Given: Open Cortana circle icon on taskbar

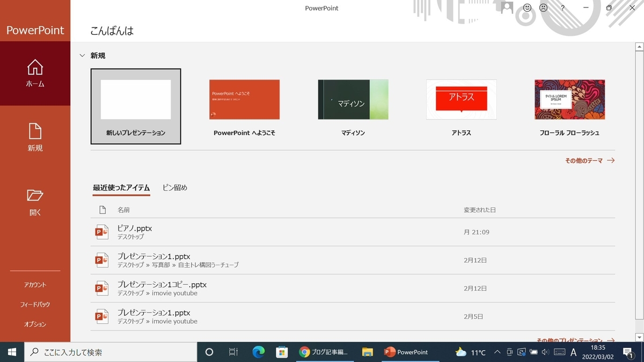Looking at the screenshot, I should [209, 352].
